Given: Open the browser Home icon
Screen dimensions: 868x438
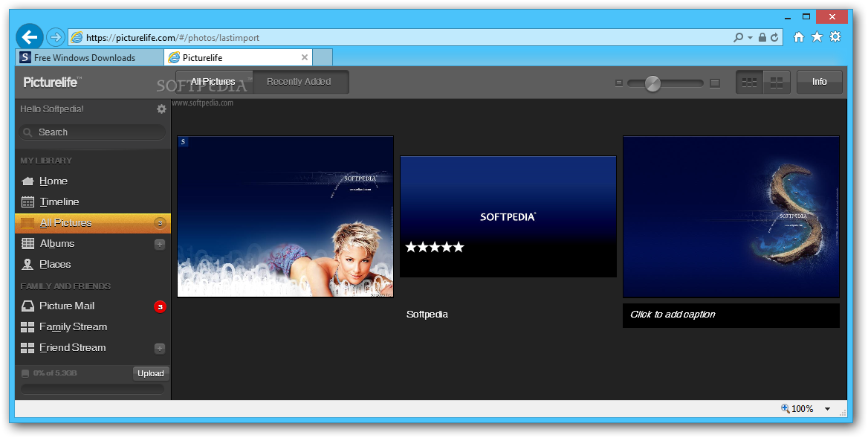Looking at the screenshot, I should pyautogui.click(x=798, y=37).
